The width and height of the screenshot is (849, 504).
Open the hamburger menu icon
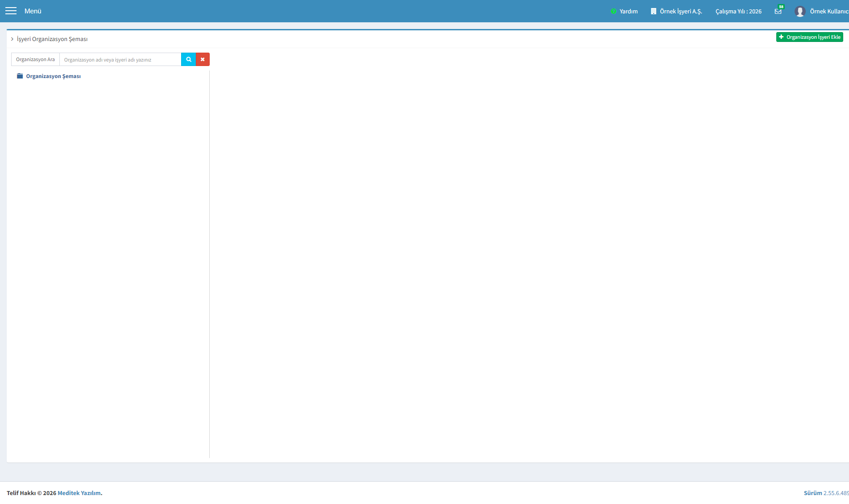[11, 11]
